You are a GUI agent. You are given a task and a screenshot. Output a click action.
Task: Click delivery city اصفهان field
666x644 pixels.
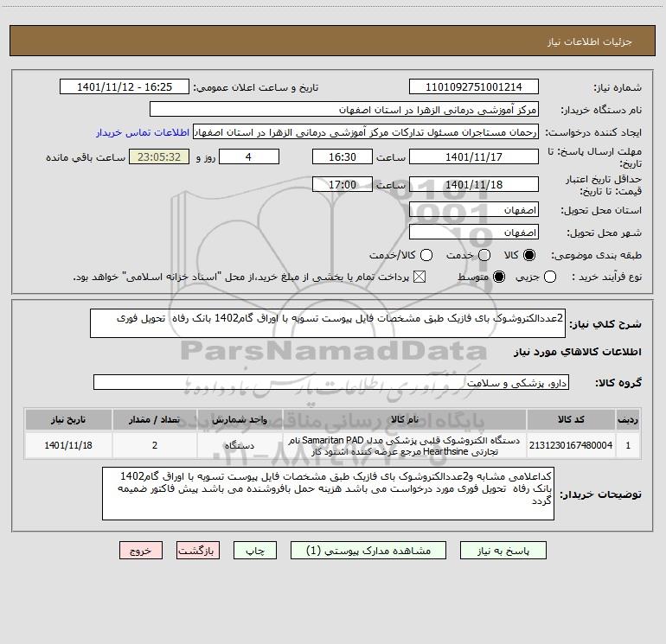(x=474, y=232)
